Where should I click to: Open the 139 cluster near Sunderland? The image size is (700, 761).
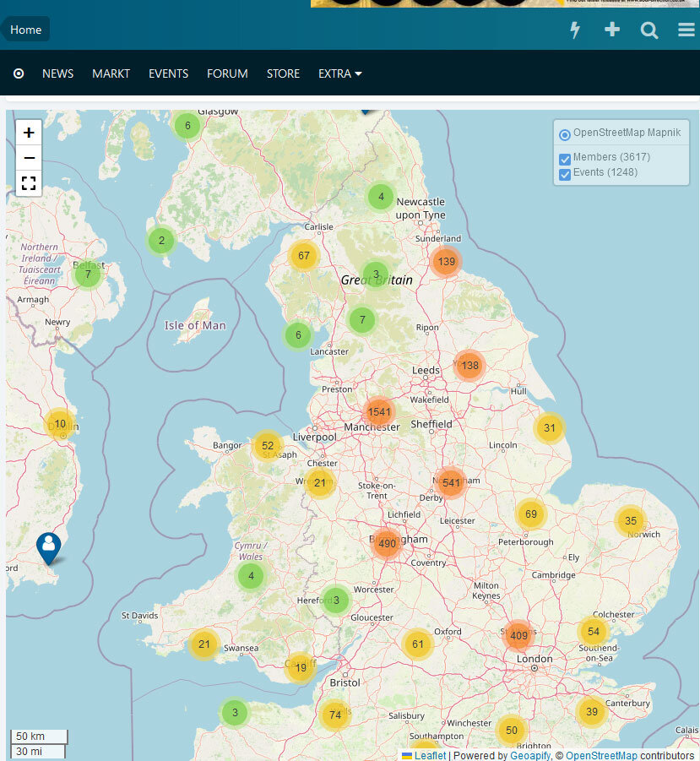[447, 262]
